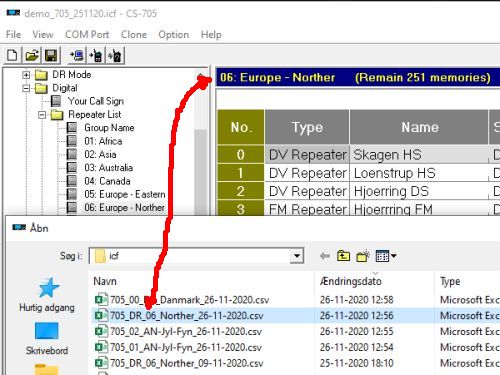
Task: Open the Clone menu
Action: pos(134,35)
